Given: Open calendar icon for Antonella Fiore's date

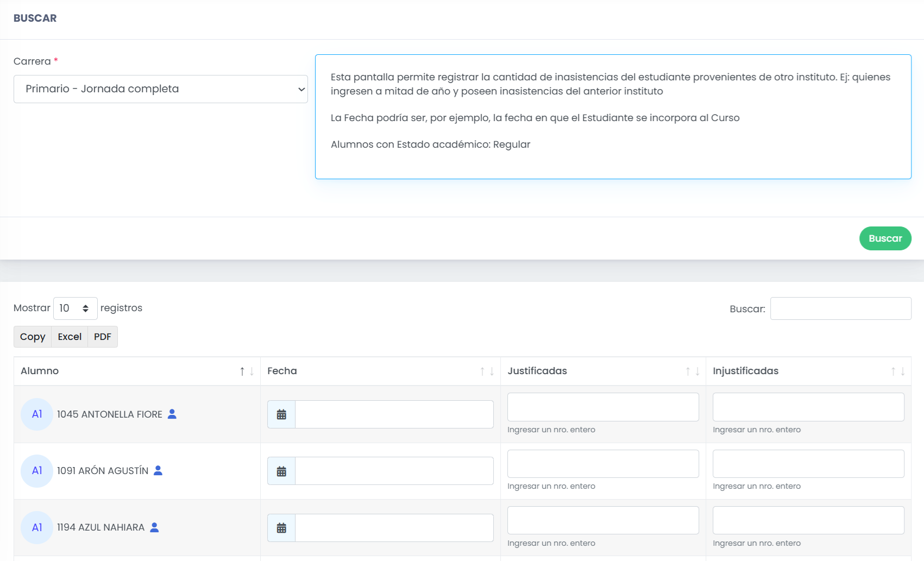Looking at the screenshot, I should click(281, 414).
